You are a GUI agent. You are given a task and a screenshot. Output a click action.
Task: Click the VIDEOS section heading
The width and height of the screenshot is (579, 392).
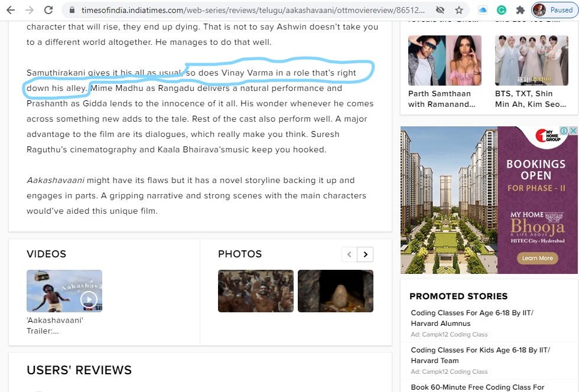click(46, 254)
